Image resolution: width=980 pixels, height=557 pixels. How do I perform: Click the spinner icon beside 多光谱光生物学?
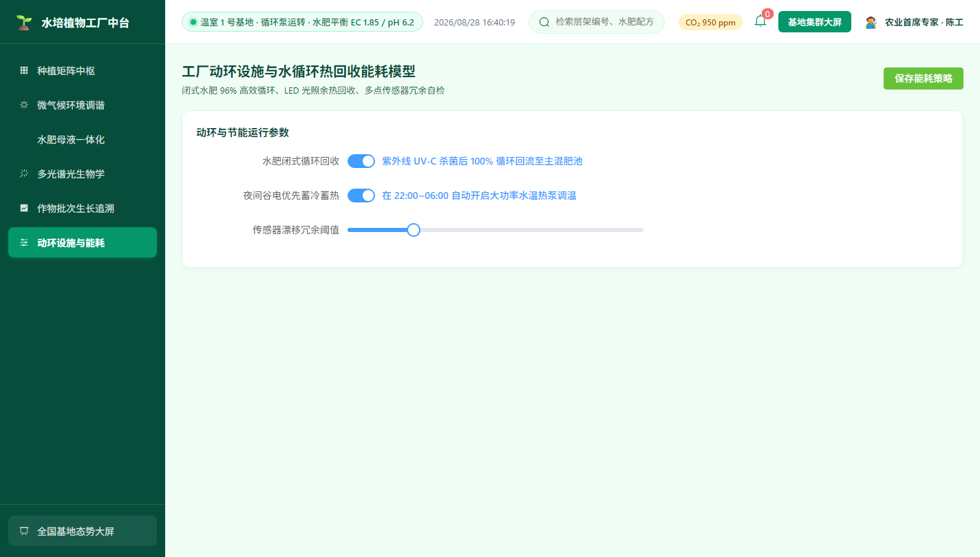click(x=24, y=174)
